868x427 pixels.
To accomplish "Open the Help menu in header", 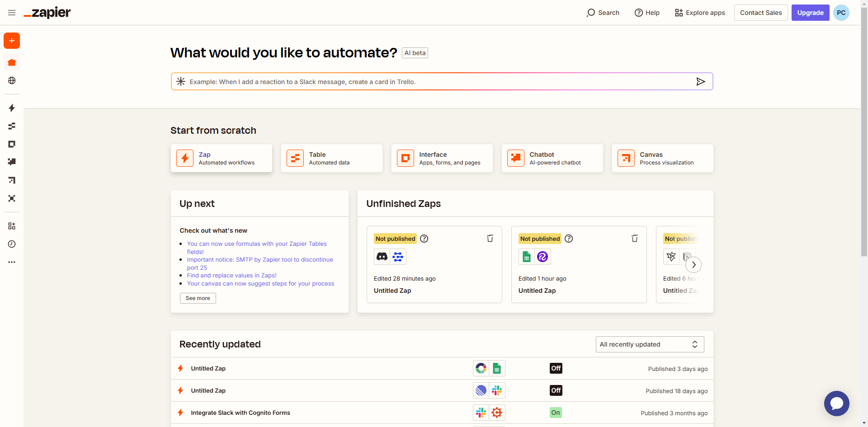I will pos(647,13).
